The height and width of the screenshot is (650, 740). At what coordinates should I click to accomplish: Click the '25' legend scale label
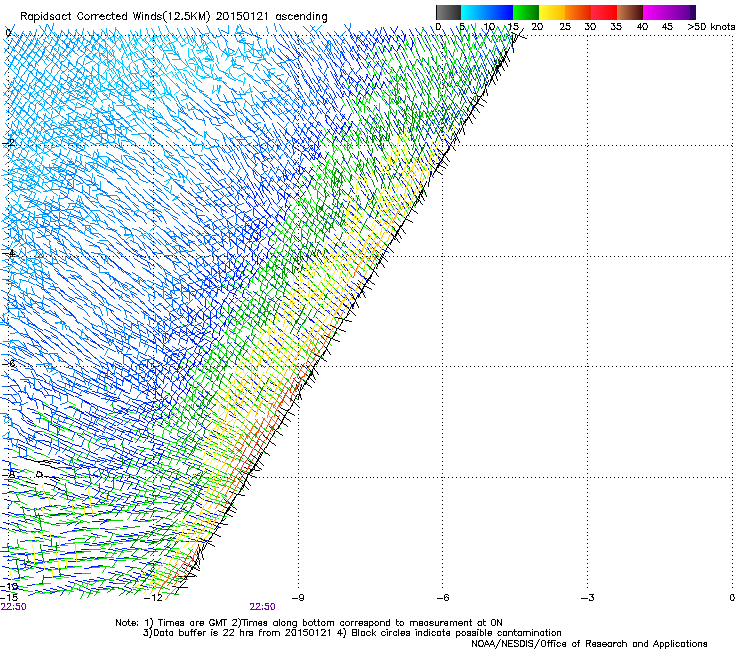pos(565,27)
